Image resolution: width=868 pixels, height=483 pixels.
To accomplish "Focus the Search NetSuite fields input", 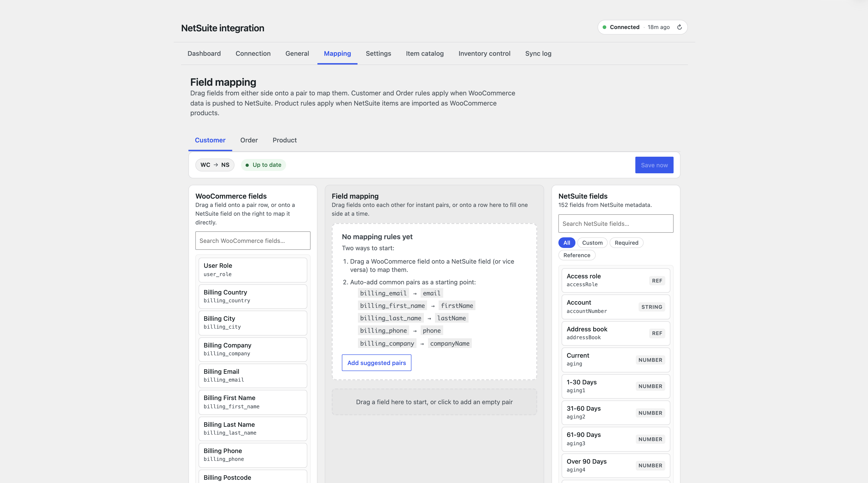I will click(616, 224).
